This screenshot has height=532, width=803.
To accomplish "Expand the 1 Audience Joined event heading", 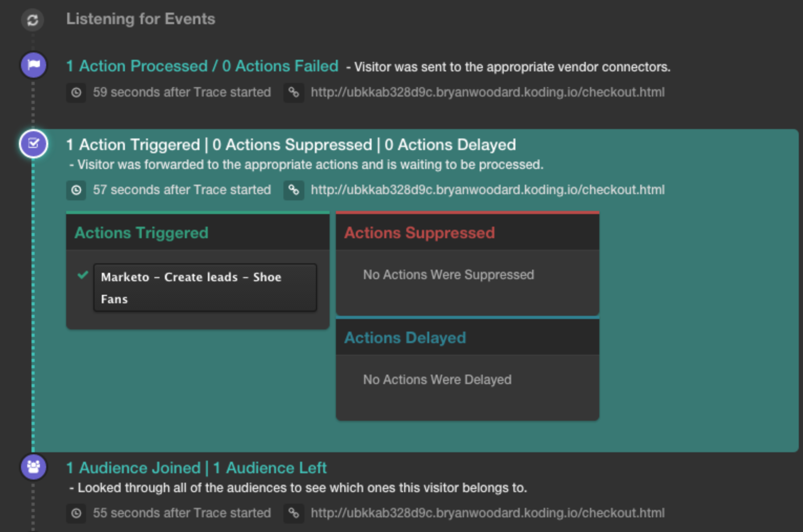I will click(196, 468).
